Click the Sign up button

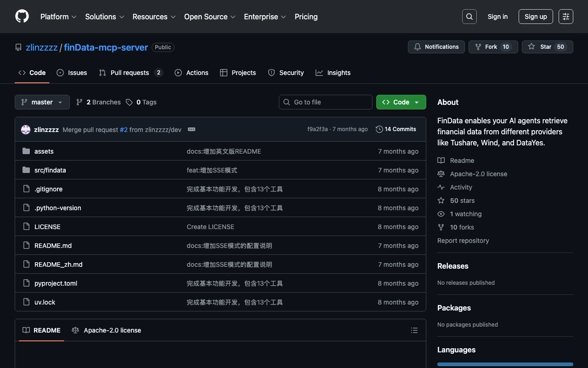[536, 17]
